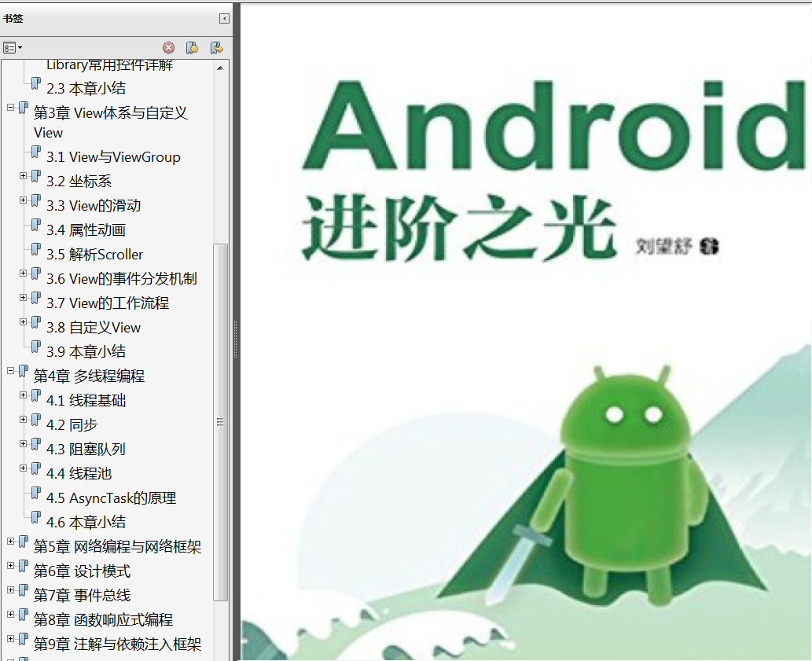Viewport: 812px width, 661px height.
Task: Expand 3.7 View的工作流程 node
Action: 24,298
